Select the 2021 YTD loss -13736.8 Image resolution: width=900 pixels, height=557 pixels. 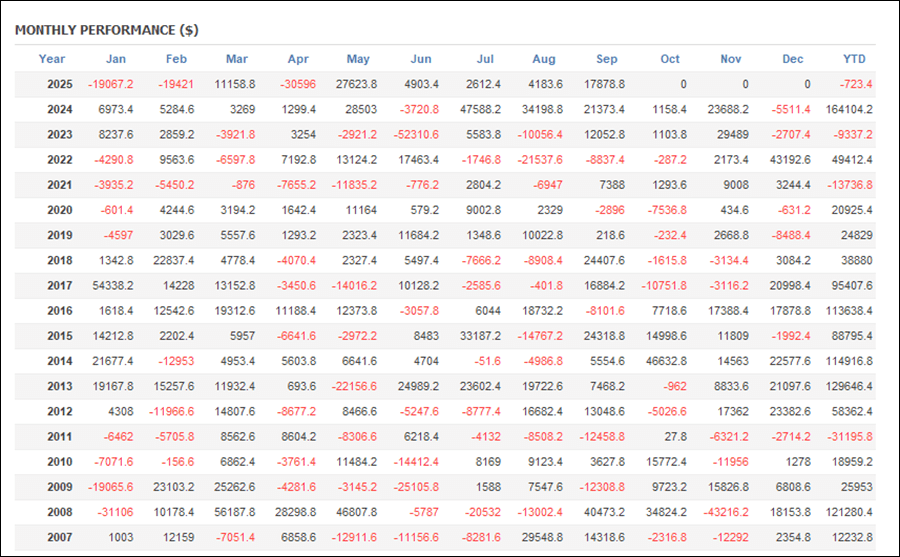[x=848, y=184]
